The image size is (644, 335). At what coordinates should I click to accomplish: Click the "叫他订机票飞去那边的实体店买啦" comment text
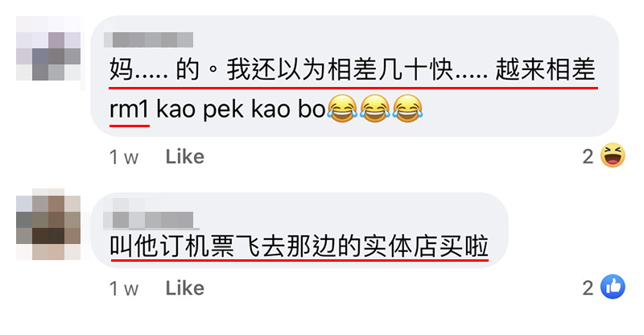299,246
